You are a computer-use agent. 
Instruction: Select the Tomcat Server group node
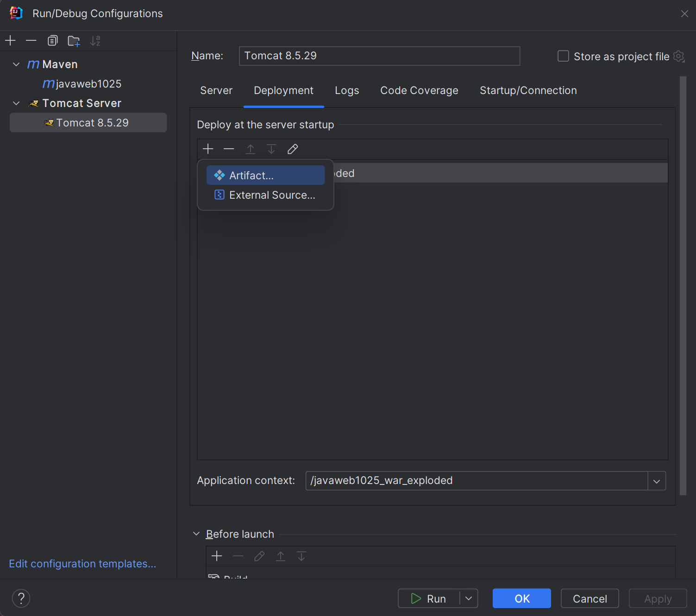point(88,103)
